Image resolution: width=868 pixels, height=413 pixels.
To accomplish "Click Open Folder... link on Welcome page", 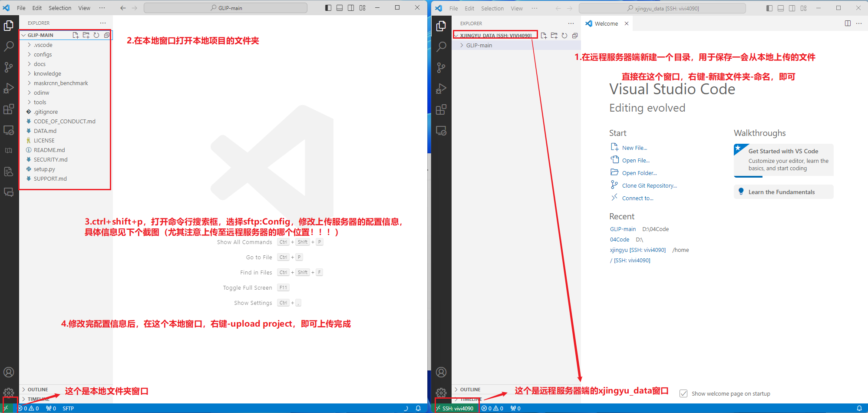I will click(639, 173).
